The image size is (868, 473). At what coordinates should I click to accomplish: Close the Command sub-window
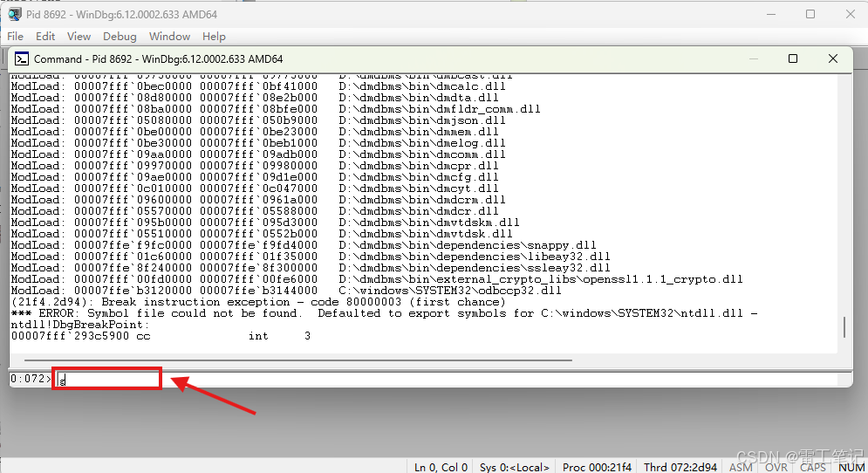pyautogui.click(x=832, y=58)
